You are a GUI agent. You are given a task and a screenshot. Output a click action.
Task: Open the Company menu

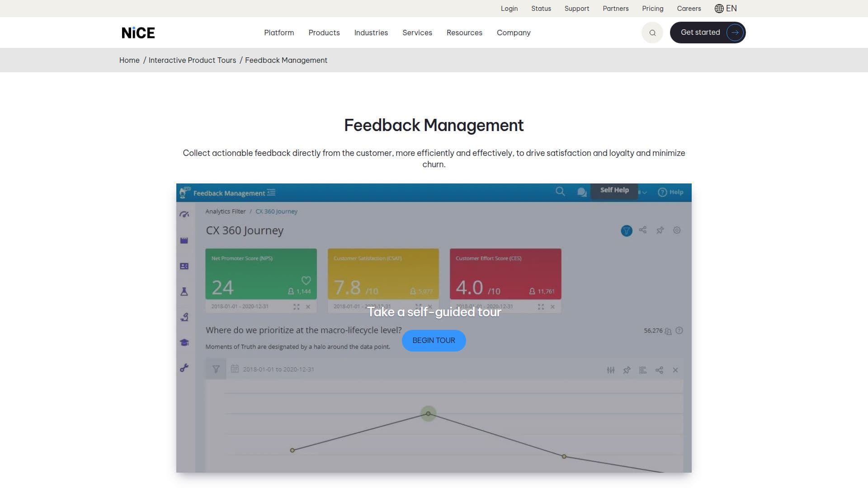[514, 33]
